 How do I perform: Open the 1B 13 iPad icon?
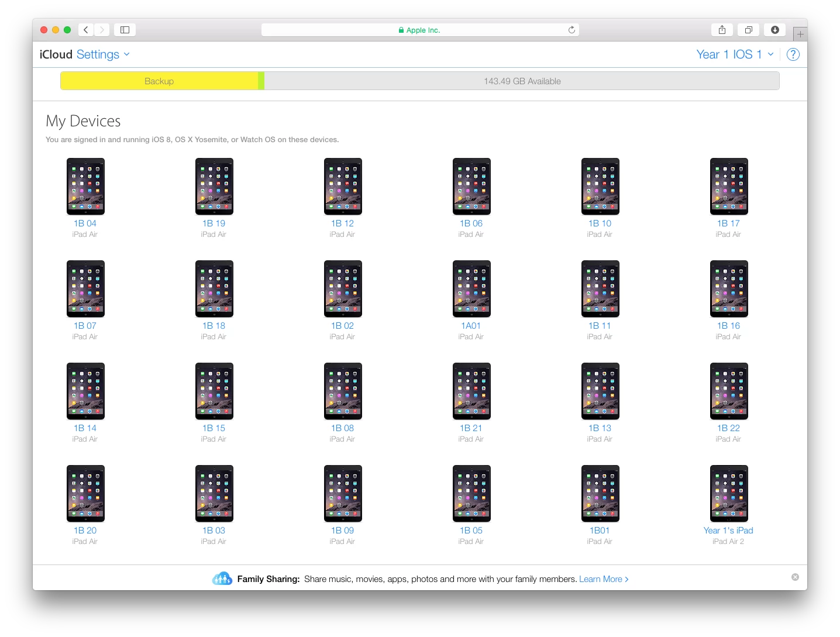tap(600, 391)
